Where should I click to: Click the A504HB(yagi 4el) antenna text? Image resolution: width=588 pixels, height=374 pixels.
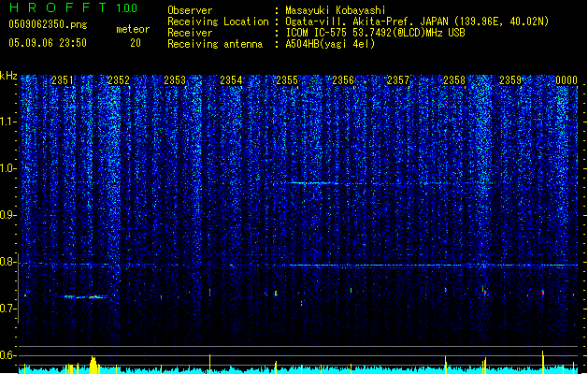pos(330,44)
